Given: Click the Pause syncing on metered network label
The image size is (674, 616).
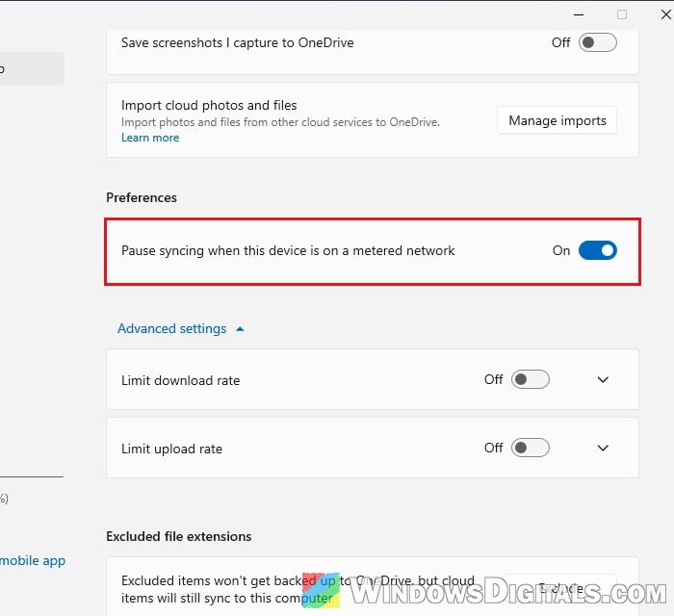Looking at the screenshot, I should point(288,251).
